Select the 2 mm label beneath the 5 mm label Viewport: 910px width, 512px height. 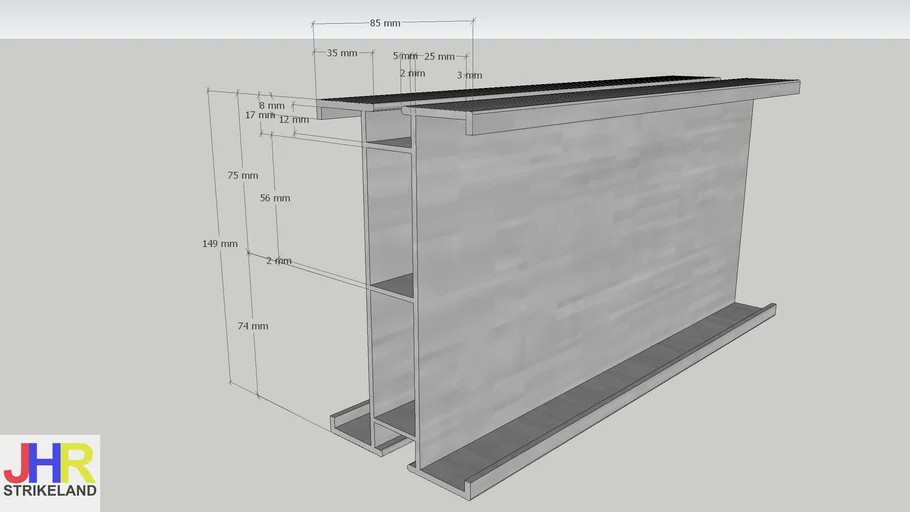[412, 73]
